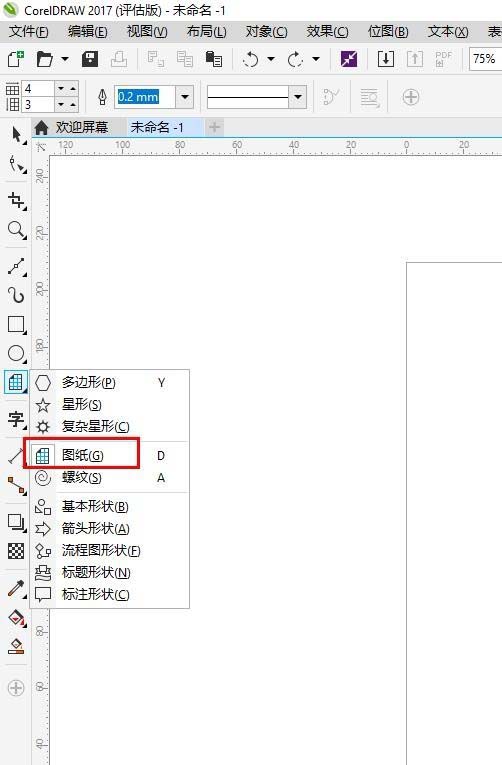This screenshot has height=765, width=502.
Task: Click the Print icon
Action: [119, 59]
